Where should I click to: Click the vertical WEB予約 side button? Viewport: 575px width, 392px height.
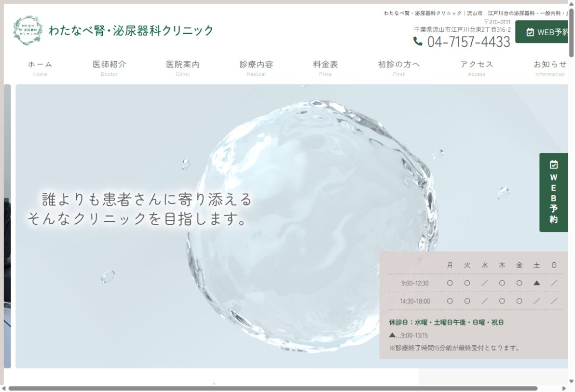click(553, 192)
